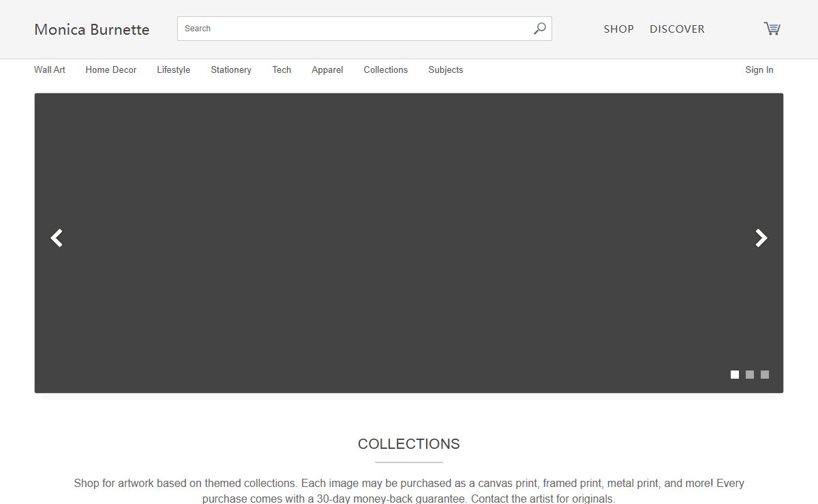Open the Tech menu

pos(282,69)
